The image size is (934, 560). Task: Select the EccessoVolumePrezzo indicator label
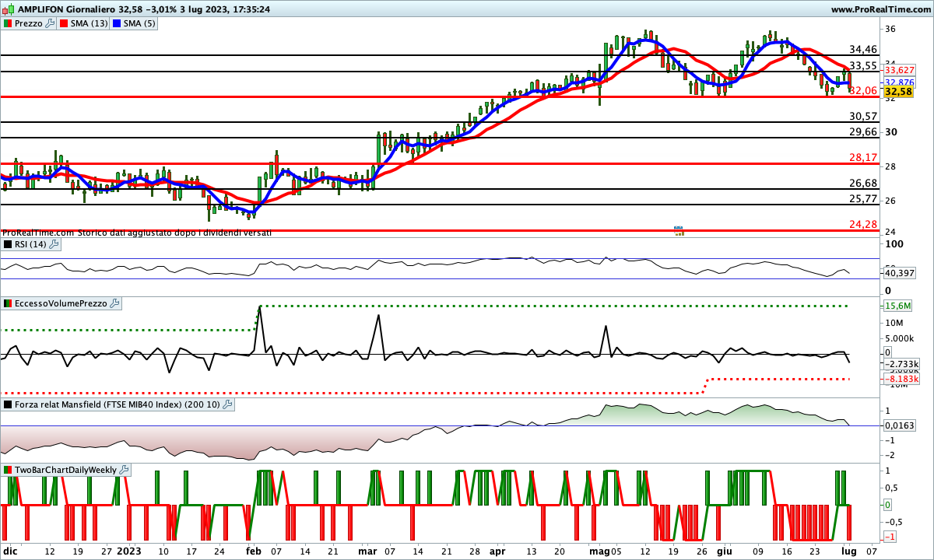61,303
